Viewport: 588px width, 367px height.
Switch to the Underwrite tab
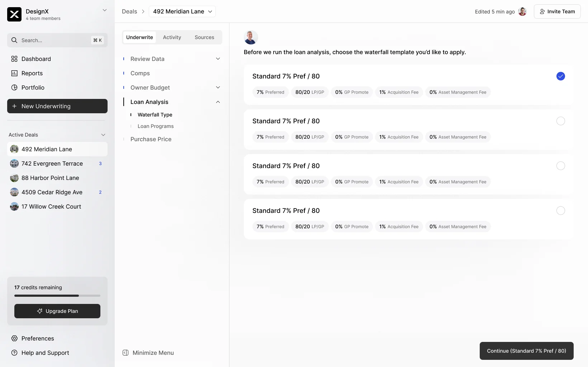pos(139,37)
